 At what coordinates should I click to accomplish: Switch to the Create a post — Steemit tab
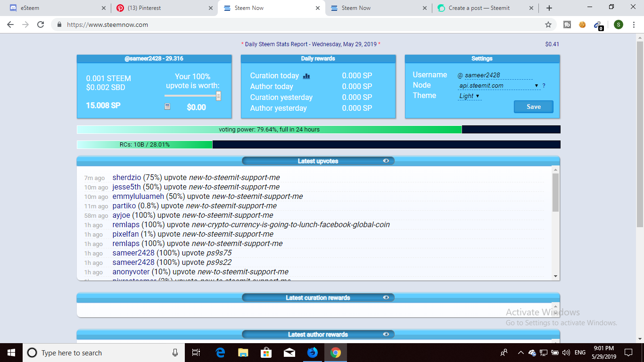[x=485, y=8]
